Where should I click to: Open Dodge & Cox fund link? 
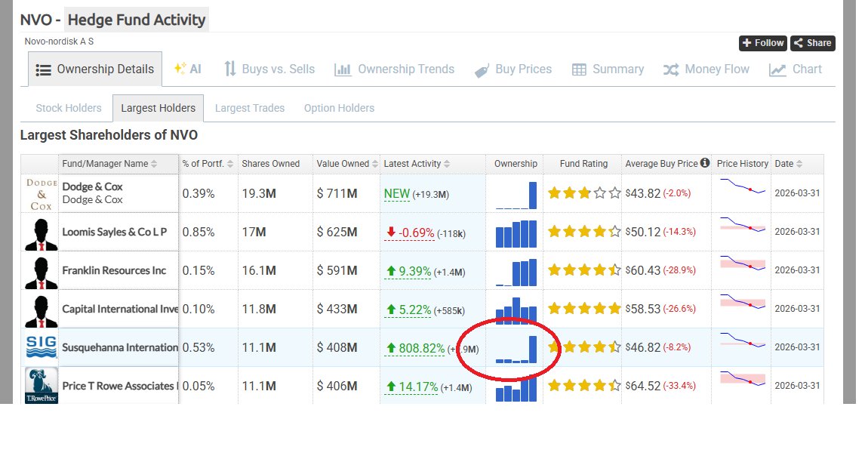coord(92,187)
